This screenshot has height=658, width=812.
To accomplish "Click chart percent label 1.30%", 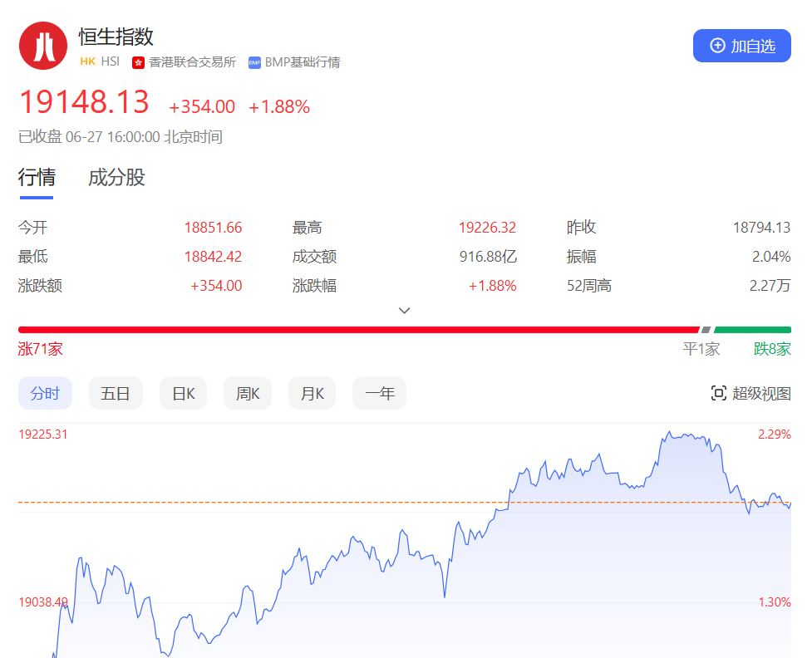I will [775, 602].
